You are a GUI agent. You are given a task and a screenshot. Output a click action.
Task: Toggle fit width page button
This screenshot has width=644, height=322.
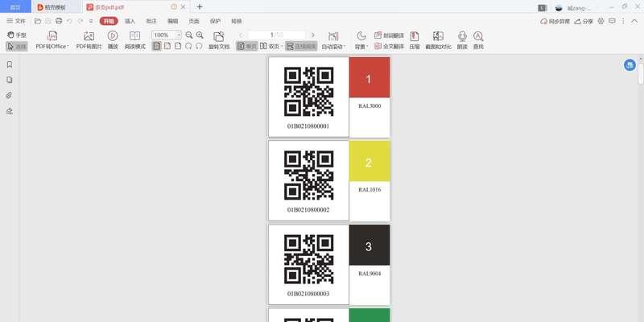(167, 46)
